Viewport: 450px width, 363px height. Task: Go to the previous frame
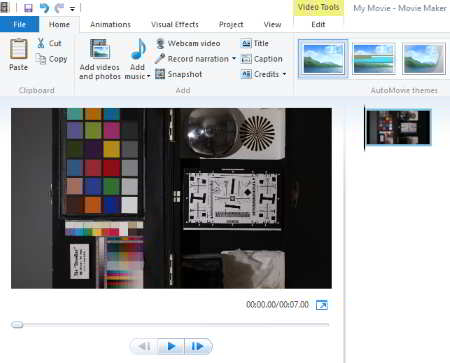click(144, 346)
